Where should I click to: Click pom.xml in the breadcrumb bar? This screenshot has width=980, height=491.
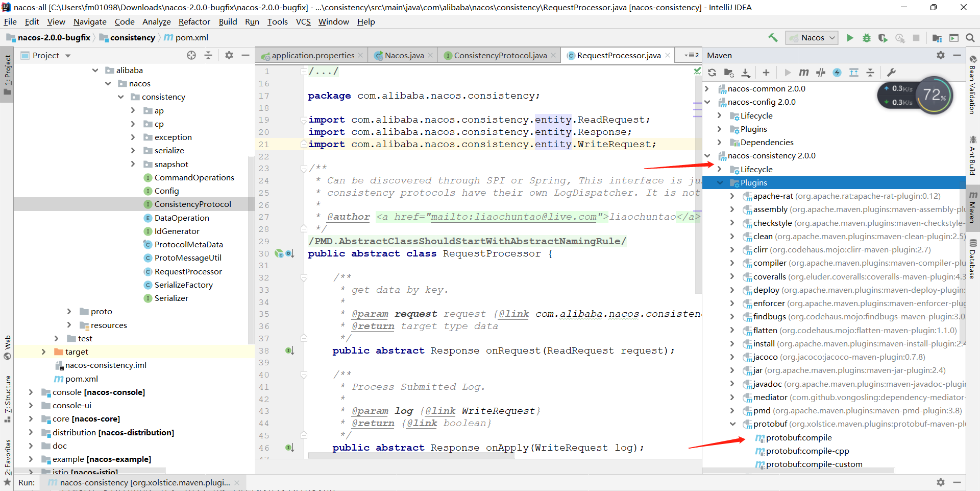(186, 37)
